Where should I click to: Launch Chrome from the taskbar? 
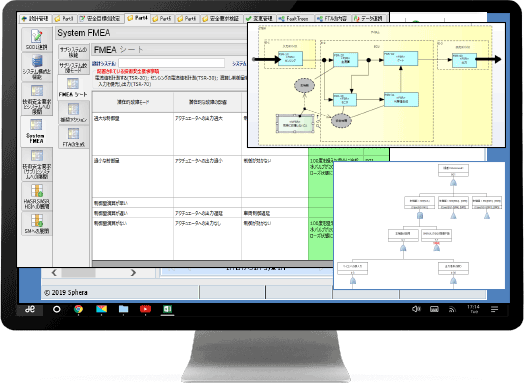coord(79,309)
